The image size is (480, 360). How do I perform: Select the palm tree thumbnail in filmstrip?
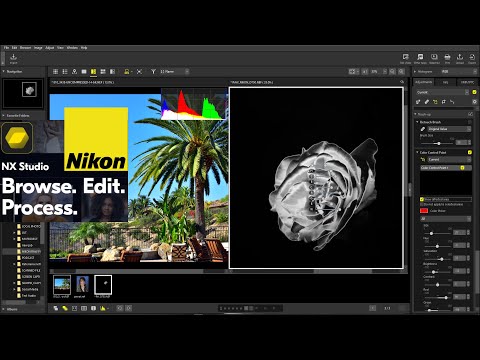pyautogui.click(x=62, y=284)
